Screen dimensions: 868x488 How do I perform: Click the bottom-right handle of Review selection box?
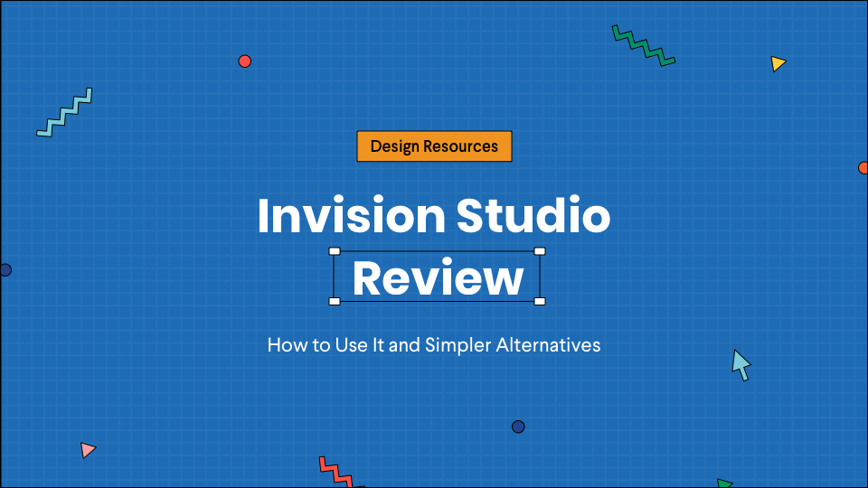(540, 301)
